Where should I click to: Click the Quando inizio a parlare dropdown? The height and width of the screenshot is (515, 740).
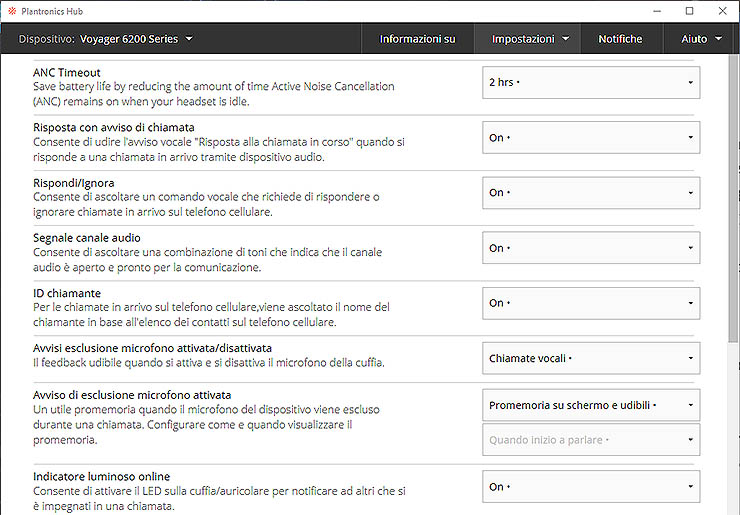(x=590, y=440)
